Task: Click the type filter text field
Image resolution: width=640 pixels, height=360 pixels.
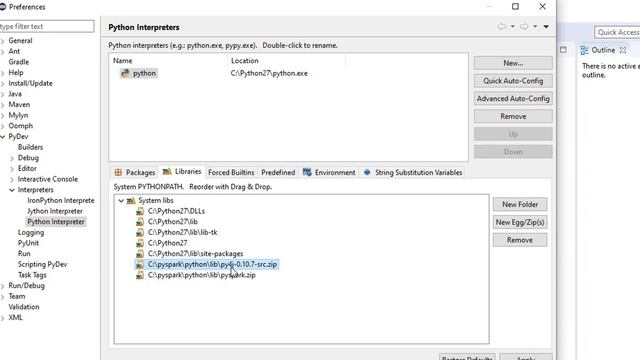Action: (x=47, y=27)
